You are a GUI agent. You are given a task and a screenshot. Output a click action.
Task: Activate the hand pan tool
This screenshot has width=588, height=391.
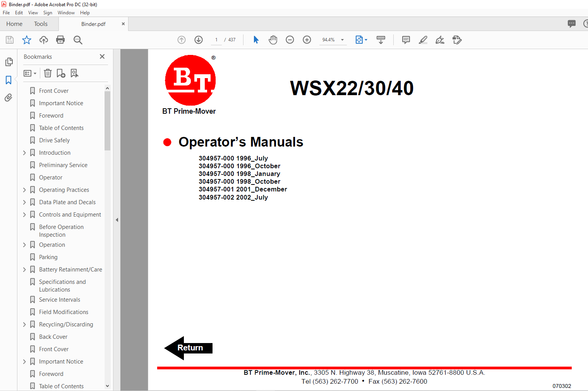click(x=273, y=40)
